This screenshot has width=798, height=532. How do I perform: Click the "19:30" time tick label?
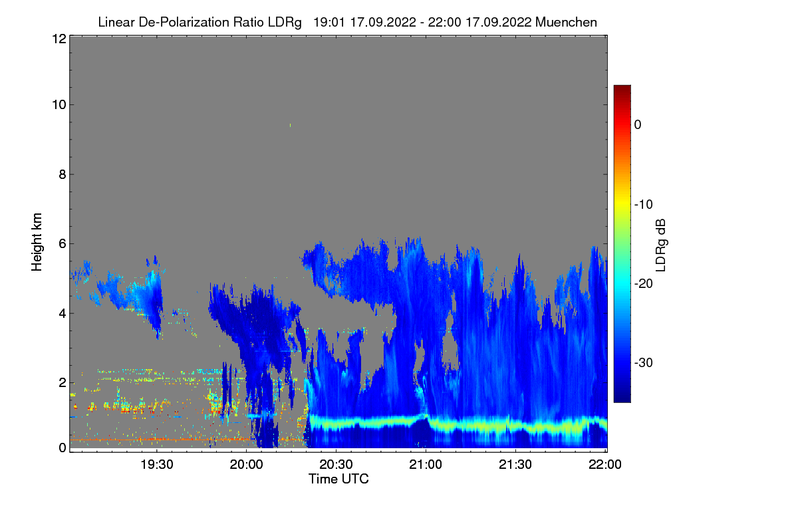coord(156,465)
